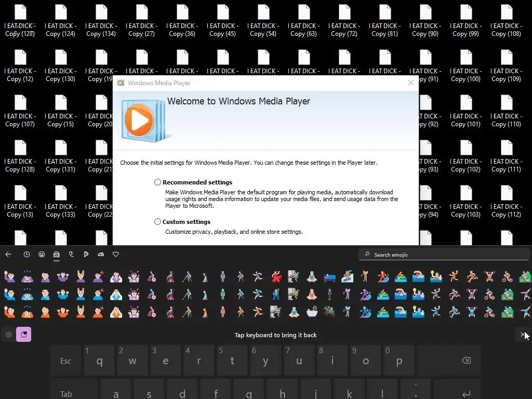Insert the horse racing emoji
Screen dimensions: 532x399
[x=329, y=312]
